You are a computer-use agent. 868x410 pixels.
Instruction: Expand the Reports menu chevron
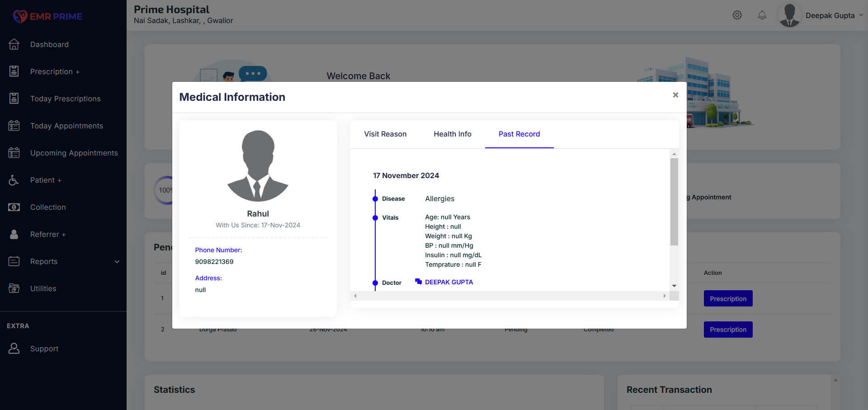[117, 262]
